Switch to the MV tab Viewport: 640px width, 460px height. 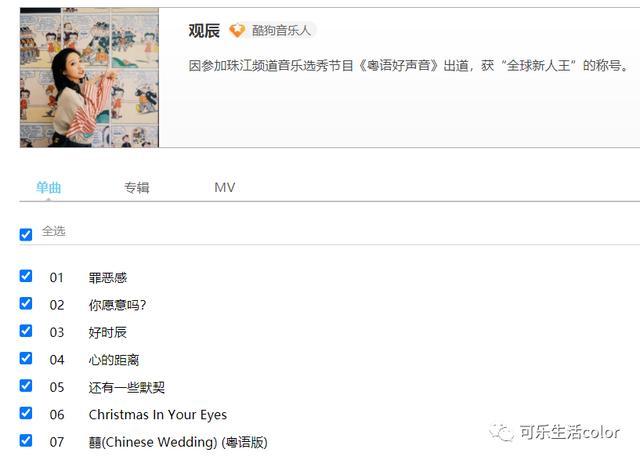point(224,187)
